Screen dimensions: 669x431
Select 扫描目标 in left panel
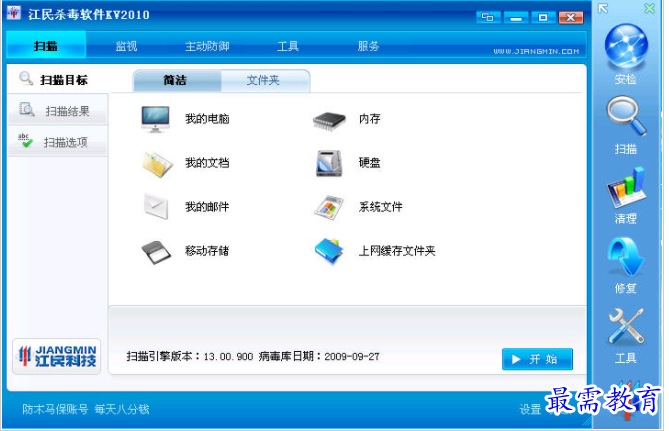coord(58,79)
